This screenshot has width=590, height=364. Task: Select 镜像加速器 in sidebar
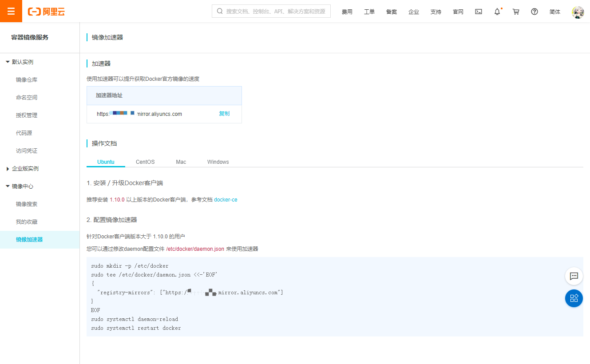point(40,240)
